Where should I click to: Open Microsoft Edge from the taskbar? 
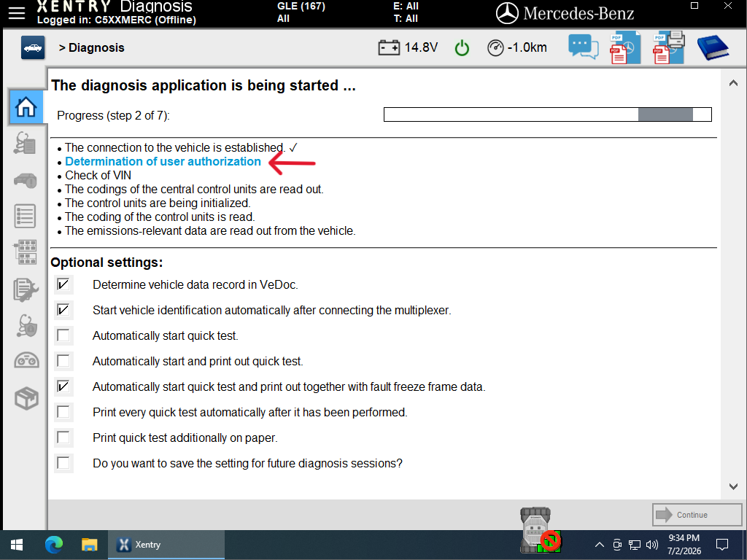tap(54, 544)
